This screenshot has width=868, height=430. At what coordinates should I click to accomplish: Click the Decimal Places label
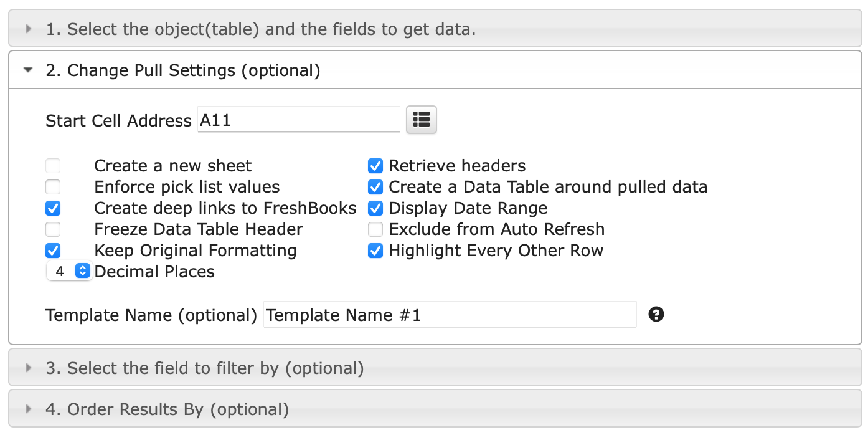[154, 272]
